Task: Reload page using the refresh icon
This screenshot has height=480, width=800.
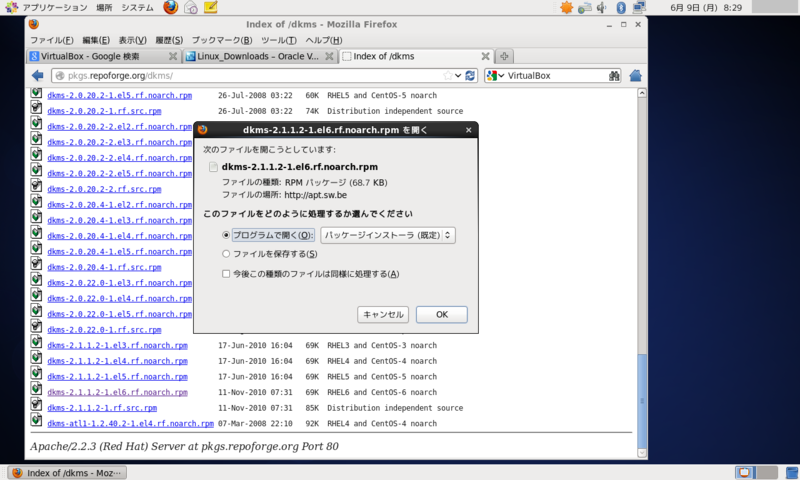Action: pos(470,75)
